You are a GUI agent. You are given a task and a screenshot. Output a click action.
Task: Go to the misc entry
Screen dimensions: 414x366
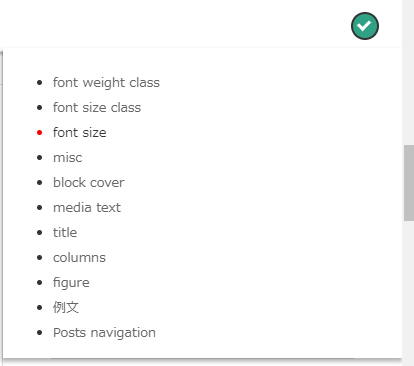click(68, 158)
